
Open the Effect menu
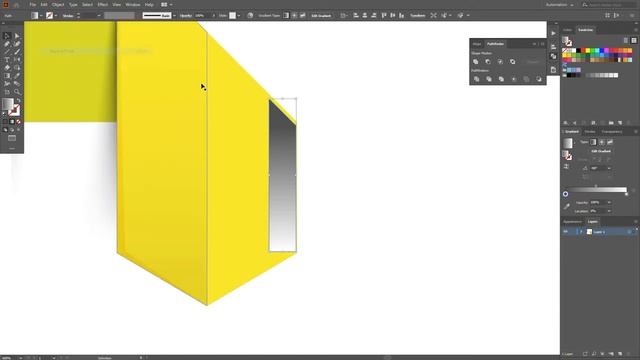[102, 4]
